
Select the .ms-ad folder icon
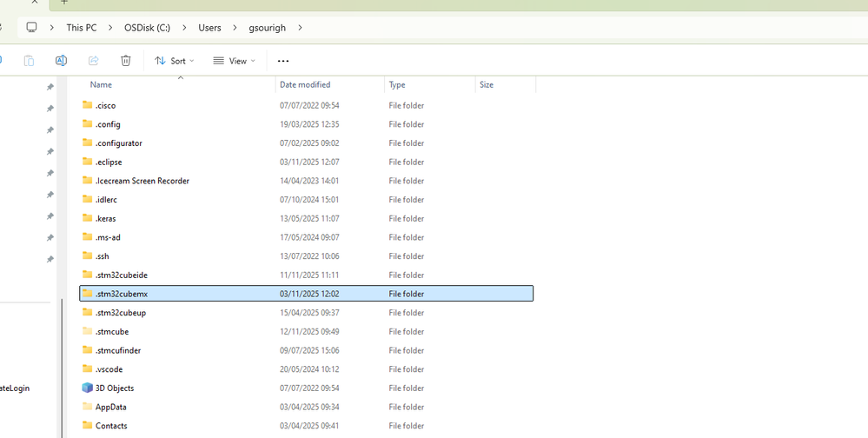click(87, 236)
